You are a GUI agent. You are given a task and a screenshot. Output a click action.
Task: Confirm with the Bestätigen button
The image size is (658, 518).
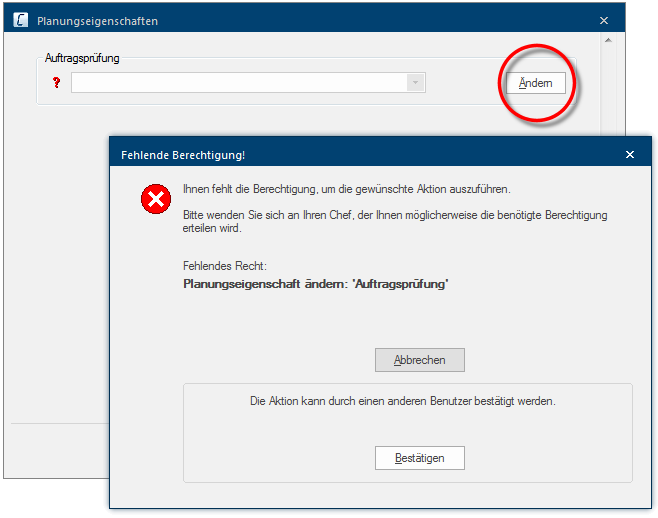pyautogui.click(x=419, y=458)
